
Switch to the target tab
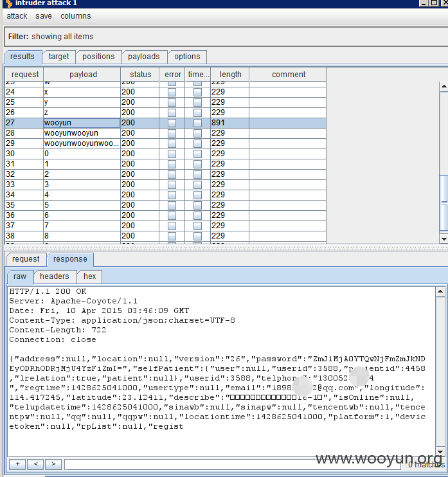[x=58, y=57]
